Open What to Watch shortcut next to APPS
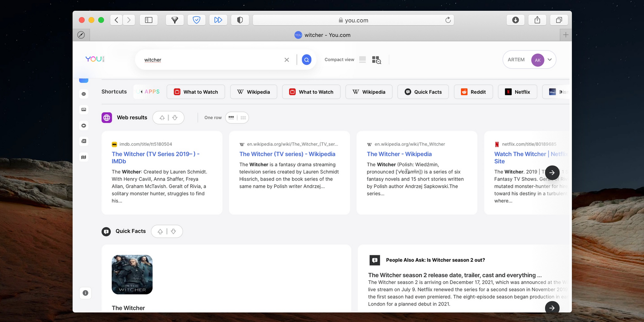644x322 pixels. 196,92
